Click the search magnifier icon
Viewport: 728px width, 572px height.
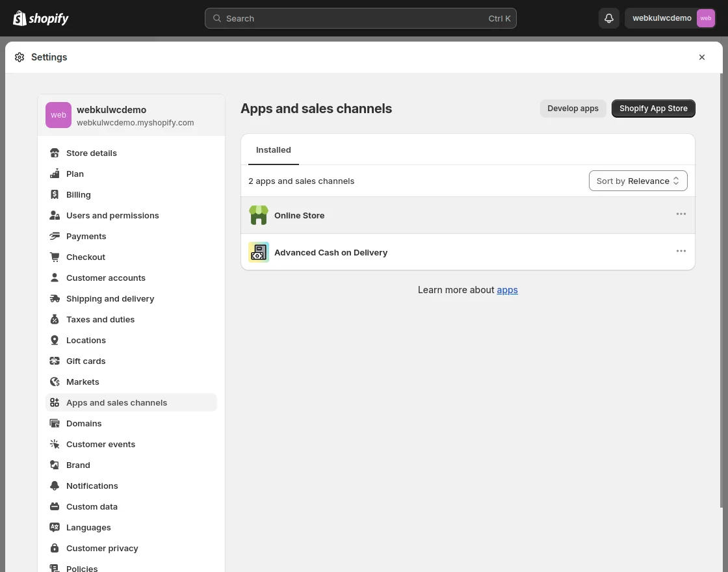[217, 18]
